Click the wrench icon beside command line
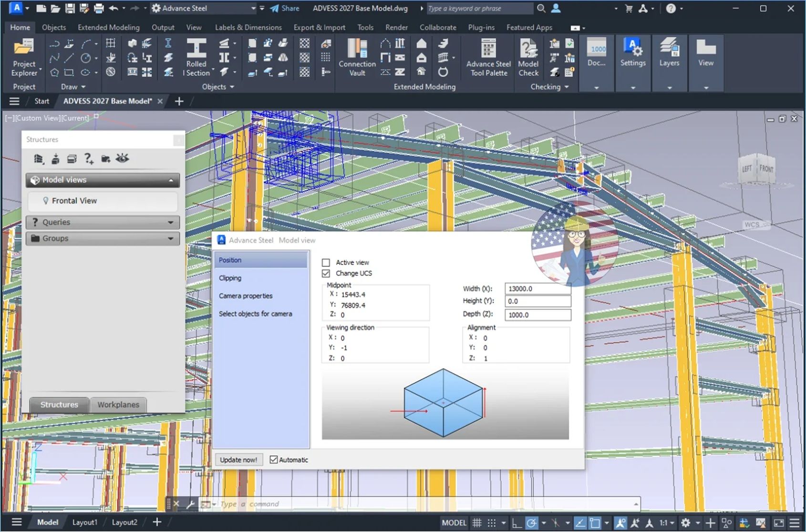 (x=190, y=503)
